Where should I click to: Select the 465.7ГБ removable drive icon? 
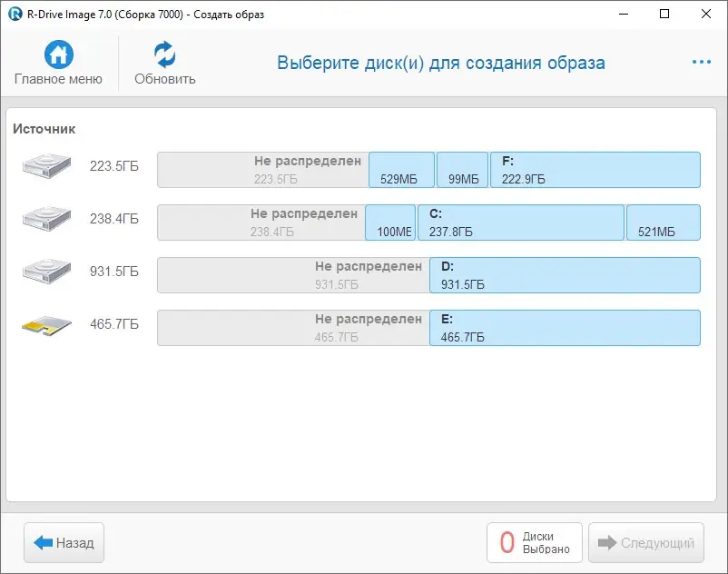click(x=45, y=324)
